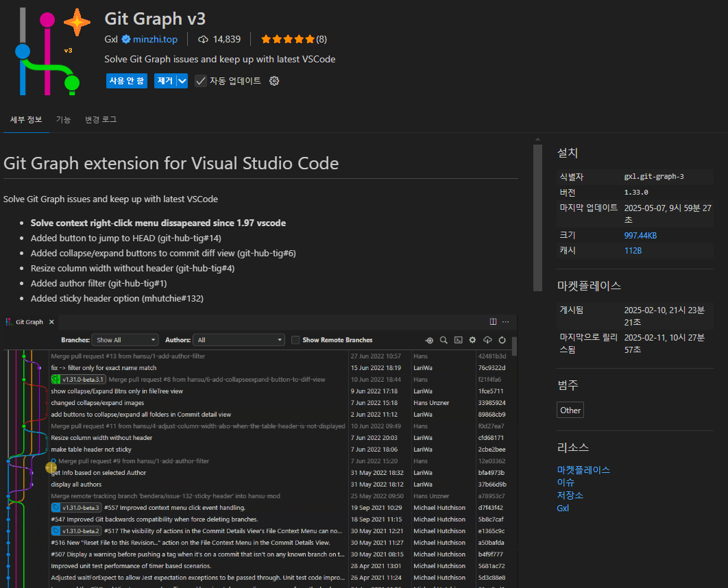Close the Git Graph tab in screenshot
The height and width of the screenshot is (588, 728).
pos(51,321)
